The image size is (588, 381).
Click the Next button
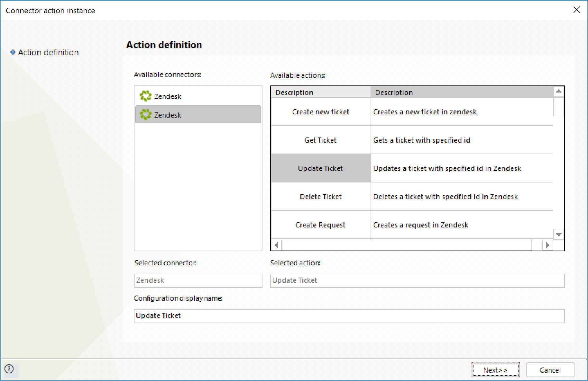(495, 370)
